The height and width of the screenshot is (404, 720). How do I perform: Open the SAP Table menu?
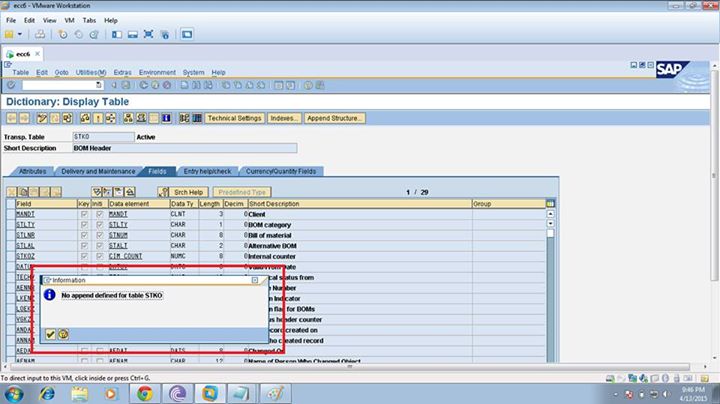[21, 73]
